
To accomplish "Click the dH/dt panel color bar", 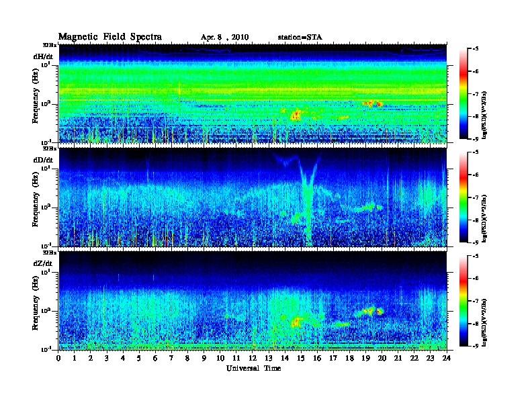I will 463,93.
